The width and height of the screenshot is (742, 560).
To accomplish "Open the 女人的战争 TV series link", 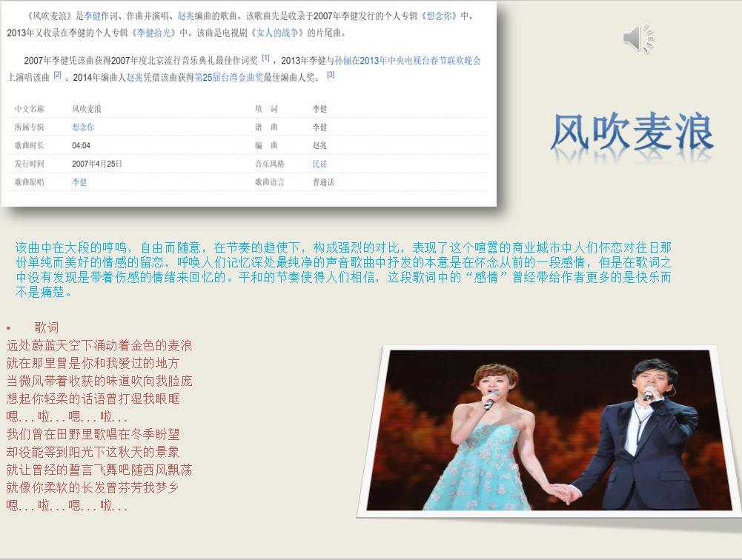I will click(278, 33).
